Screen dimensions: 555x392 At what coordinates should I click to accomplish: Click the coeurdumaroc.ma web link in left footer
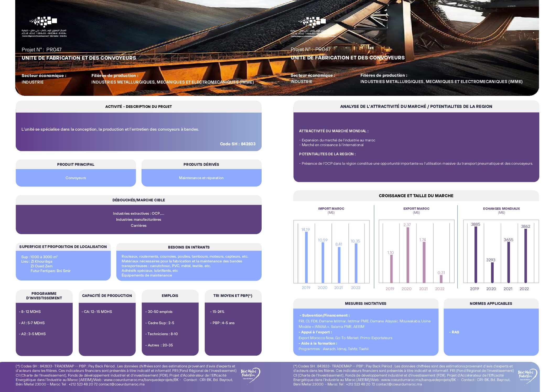[141, 380]
